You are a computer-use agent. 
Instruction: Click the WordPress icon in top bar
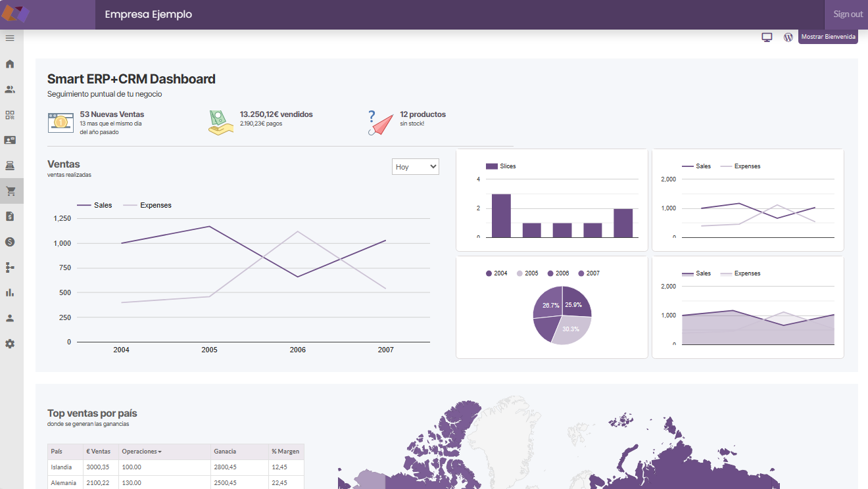click(x=788, y=37)
